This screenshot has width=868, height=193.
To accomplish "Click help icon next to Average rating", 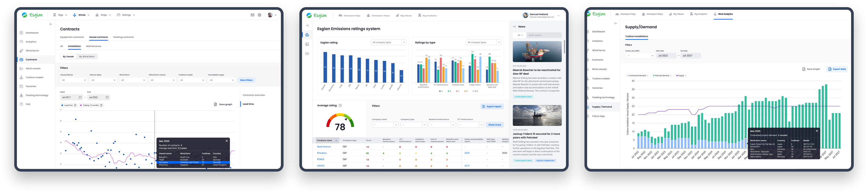I will (x=340, y=105).
